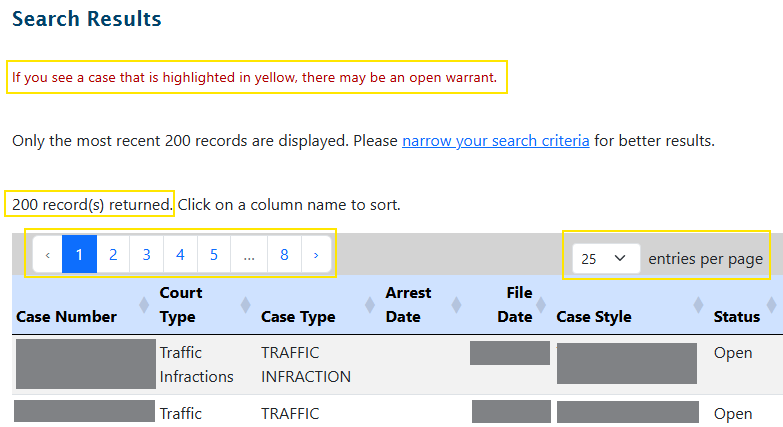Click the previous page arrow
Viewport: 783px width, 427px height.
coord(47,255)
